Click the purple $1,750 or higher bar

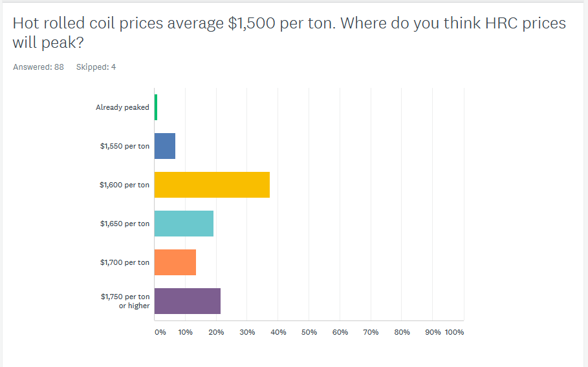coord(188,301)
